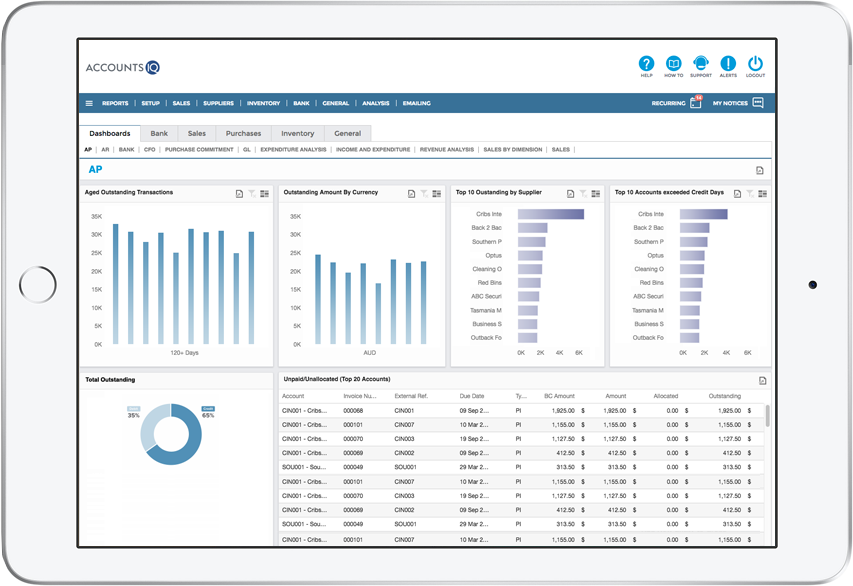Click the Allocated column header
This screenshot has width=853, height=586.
[666, 396]
